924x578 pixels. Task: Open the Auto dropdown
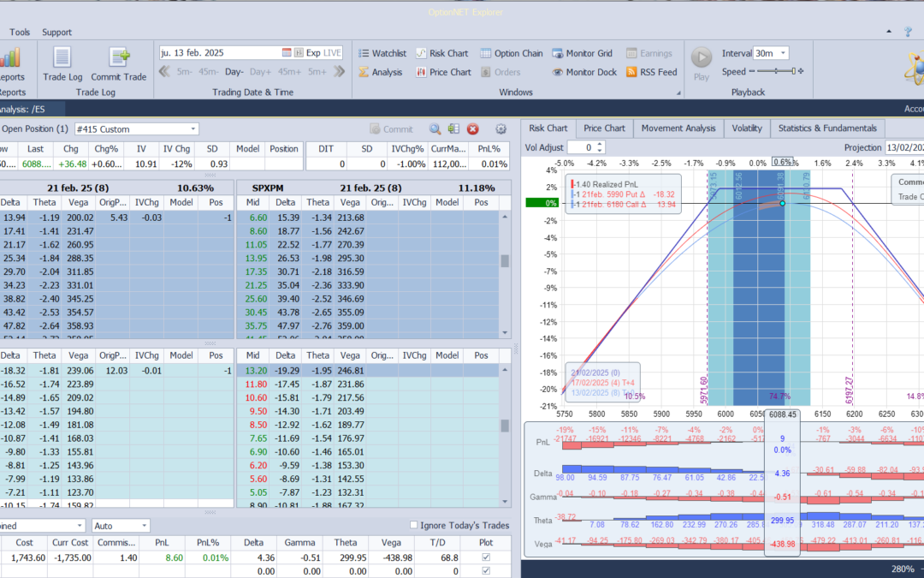pyautogui.click(x=144, y=526)
